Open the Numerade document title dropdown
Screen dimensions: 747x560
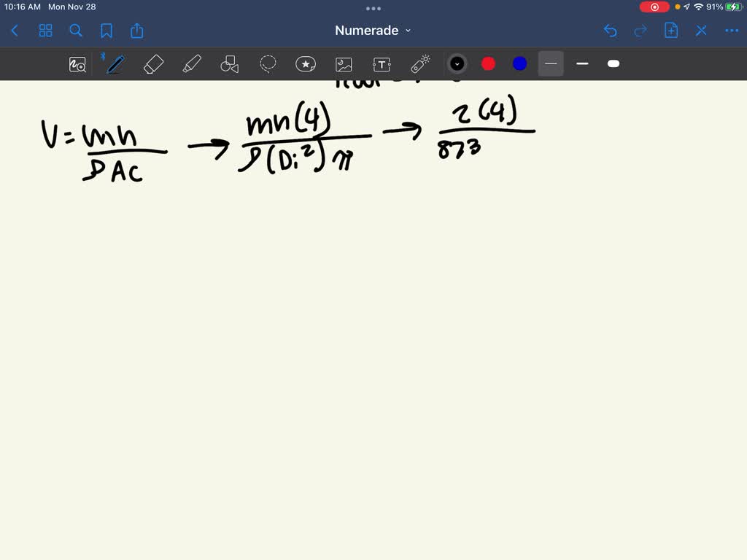[x=373, y=31]
